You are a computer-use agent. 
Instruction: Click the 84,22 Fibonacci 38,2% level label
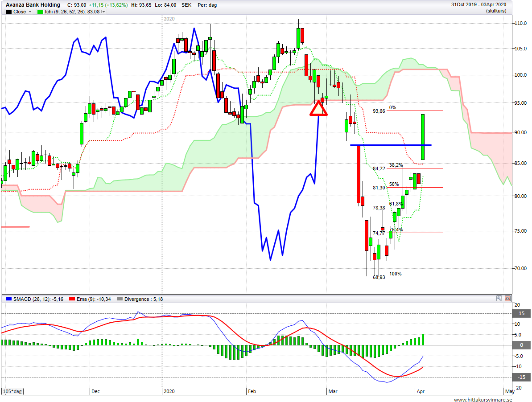379,168
